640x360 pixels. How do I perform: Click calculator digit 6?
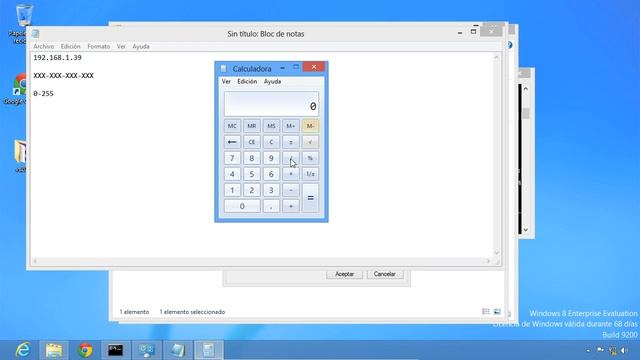pos(271,174)
